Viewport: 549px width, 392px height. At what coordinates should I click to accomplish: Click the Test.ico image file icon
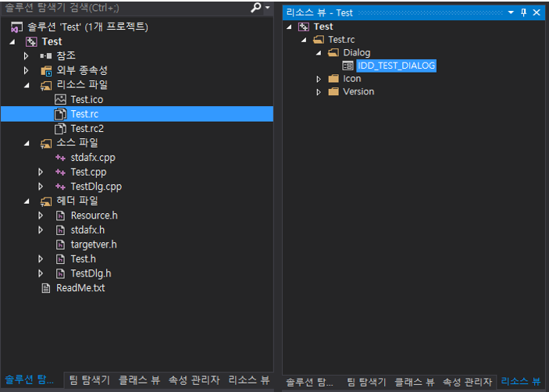tap(60, 99)
